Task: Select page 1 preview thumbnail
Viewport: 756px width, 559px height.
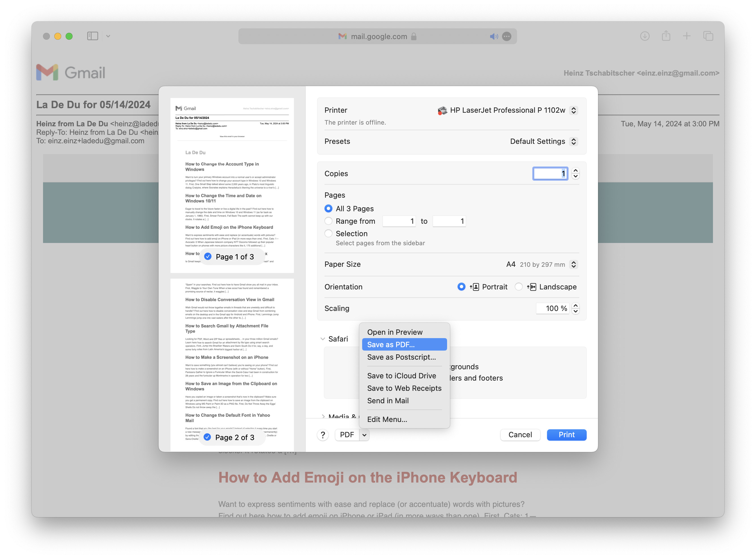Action: 232,185
